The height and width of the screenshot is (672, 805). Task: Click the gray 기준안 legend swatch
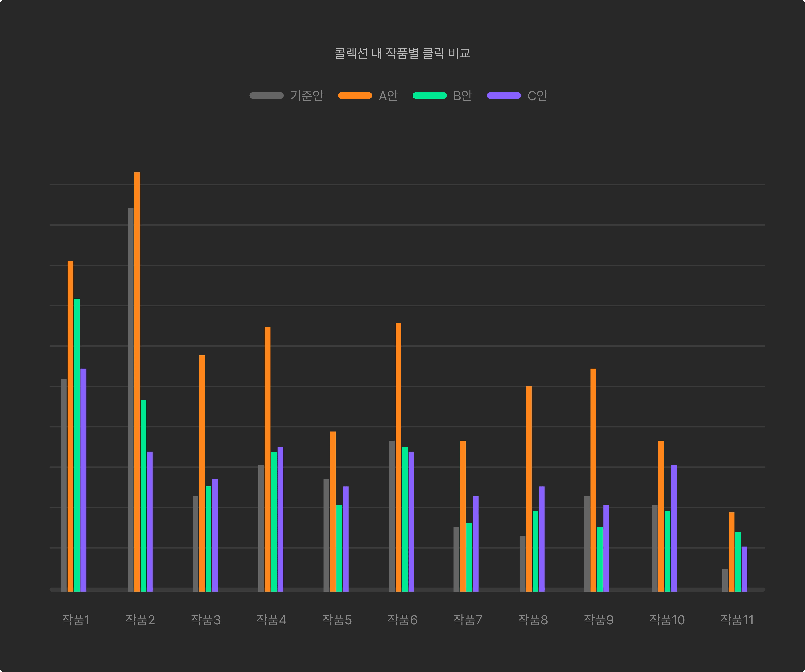(266, 95)
